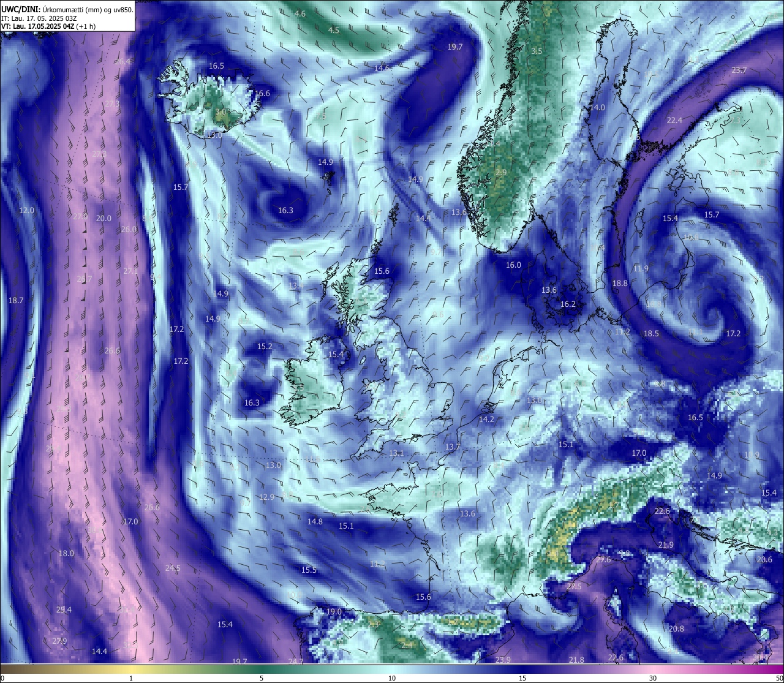Click the 20.8 value label
Screen dimensions: 784x683
point(676,628)
